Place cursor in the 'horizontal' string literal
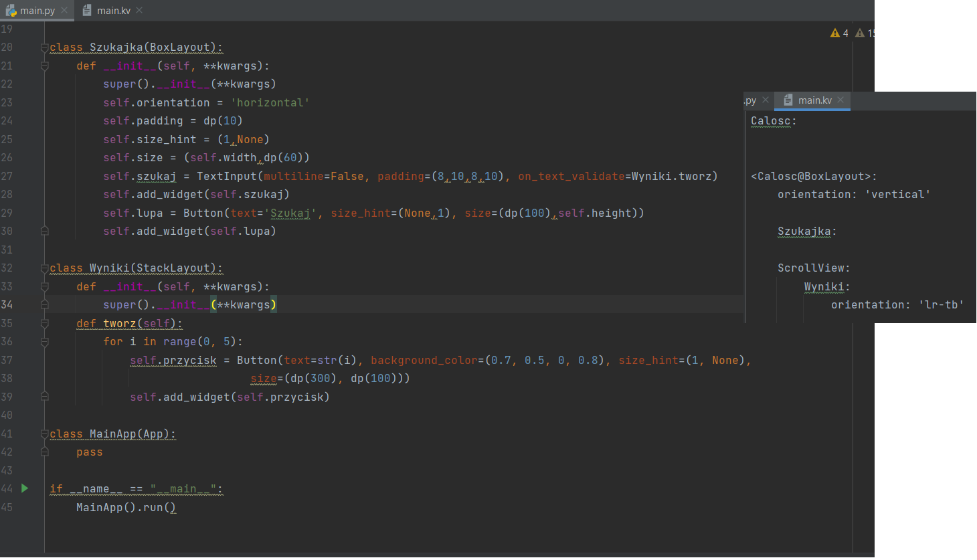The width and height of the screenshot is (977, 560). pos(270,103)
